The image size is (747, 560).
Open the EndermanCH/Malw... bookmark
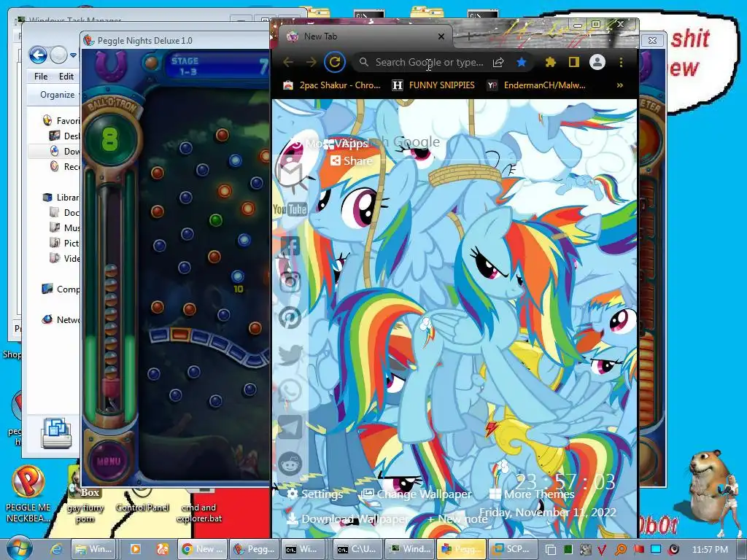pos(537,85)
